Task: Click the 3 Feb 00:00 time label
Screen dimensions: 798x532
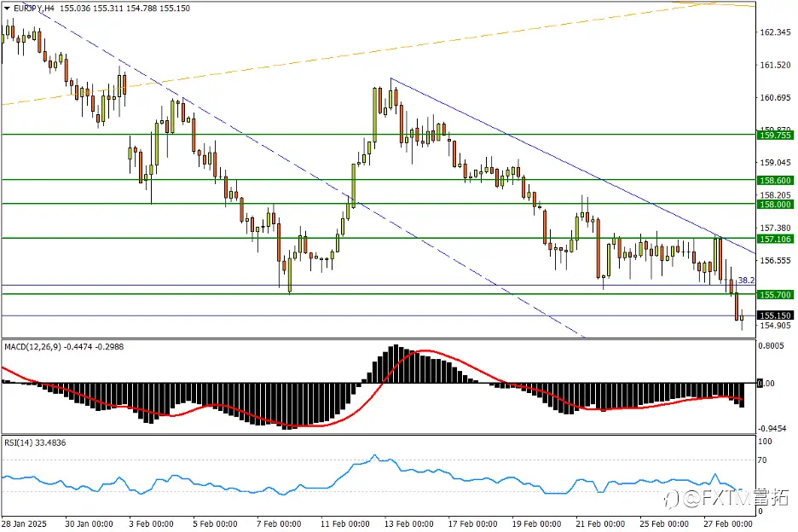Action: (151, 523)
